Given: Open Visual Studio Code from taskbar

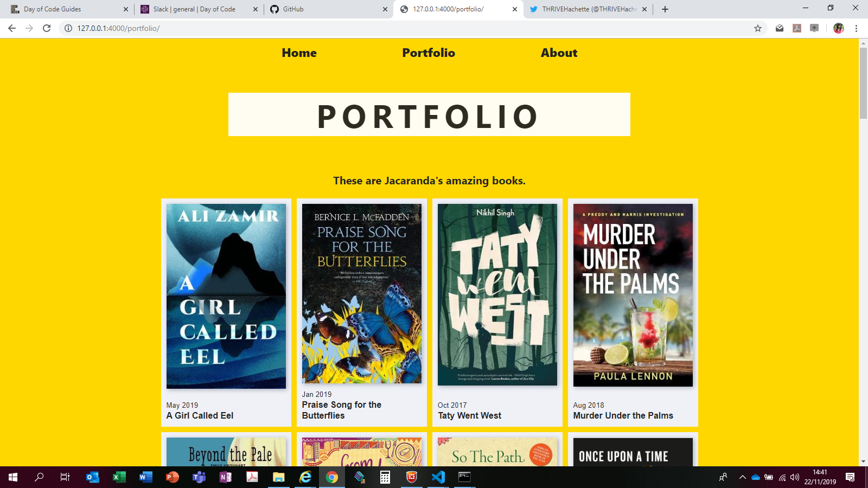Looking at the screenshot, I should (438, 477).
